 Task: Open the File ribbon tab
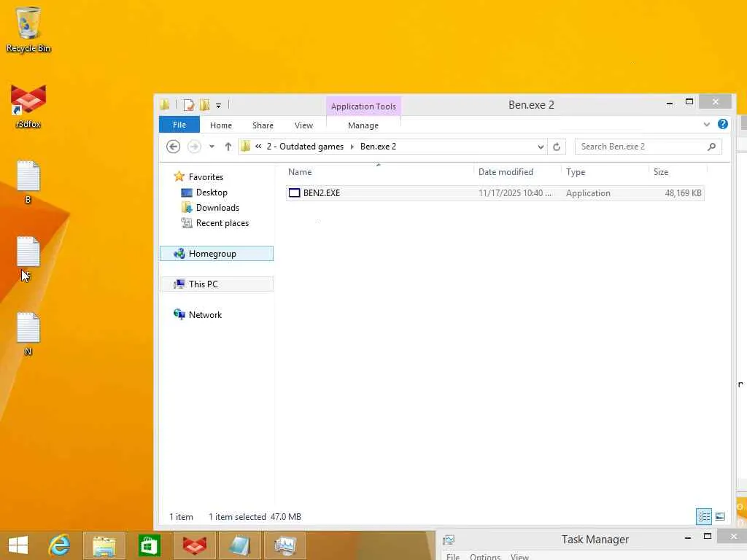point(179,125)
